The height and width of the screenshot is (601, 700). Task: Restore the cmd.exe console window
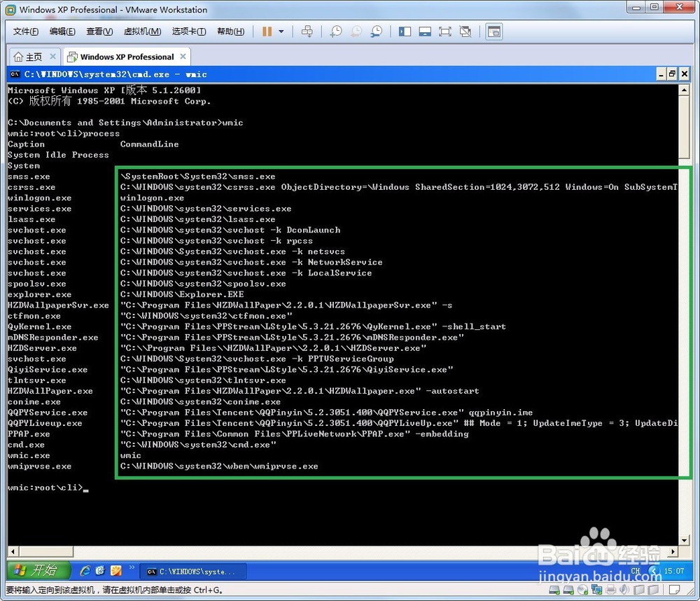pos(672,74)
